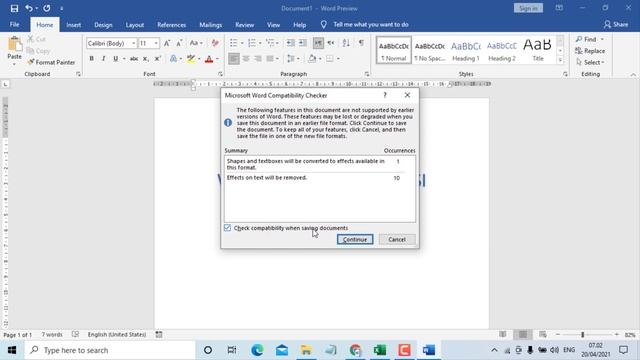
Task: Toggle subscript formatting
Action: [146, 59]
